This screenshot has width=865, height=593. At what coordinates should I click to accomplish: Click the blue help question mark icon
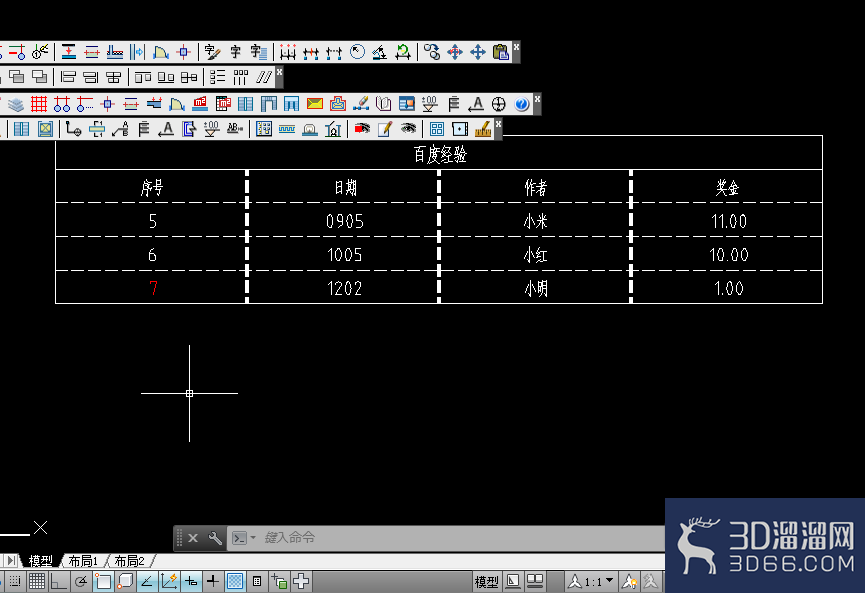(x=521, y=104)
